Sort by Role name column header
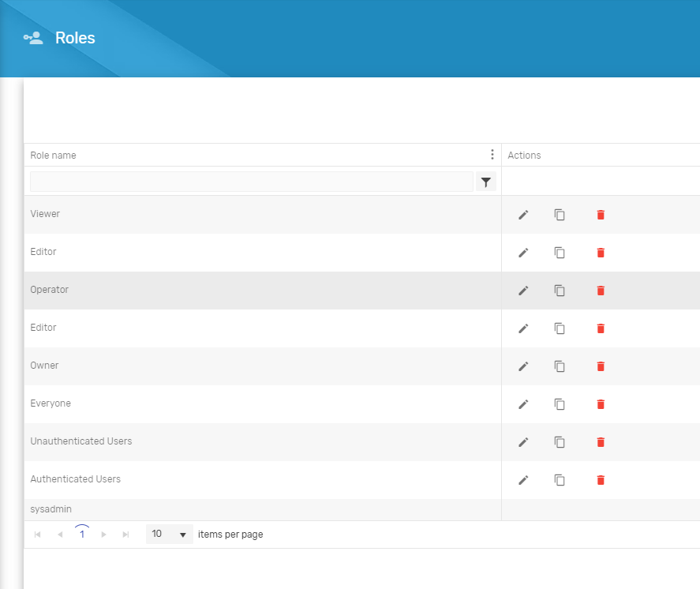This screenshot has height=589, width=700. pos(53,156)
